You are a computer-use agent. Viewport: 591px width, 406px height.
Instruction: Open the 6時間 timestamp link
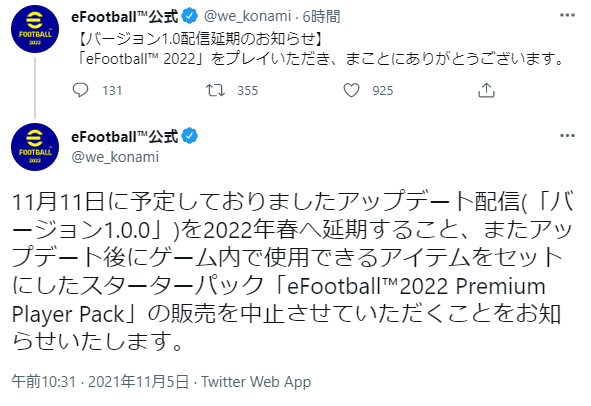321,17
